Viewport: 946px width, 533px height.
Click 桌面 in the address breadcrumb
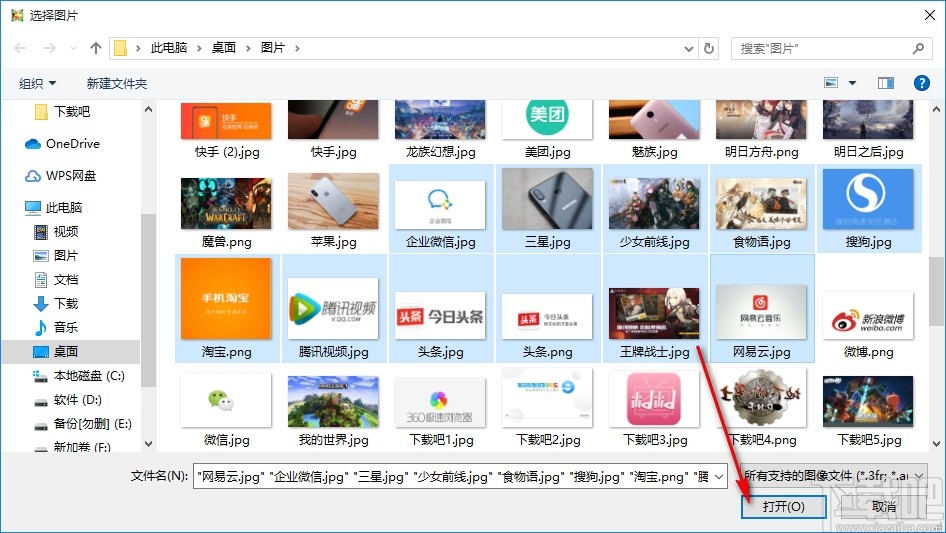(x=224, y=48)
